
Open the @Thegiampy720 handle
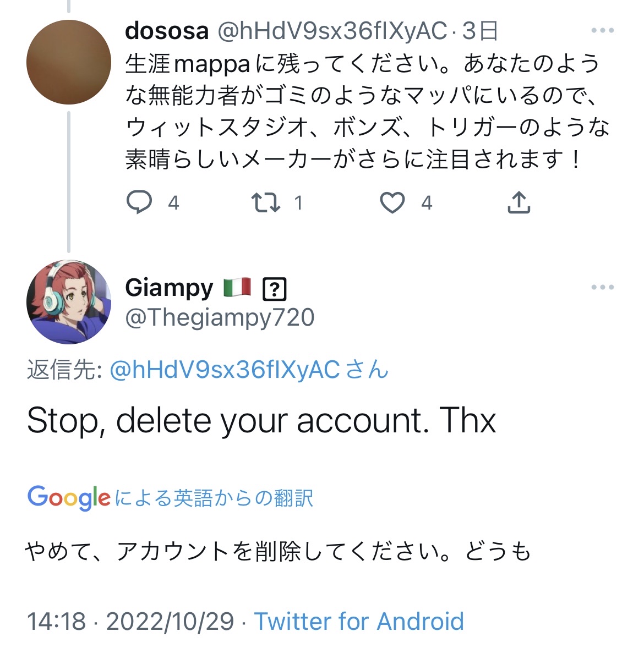(220, 317)
